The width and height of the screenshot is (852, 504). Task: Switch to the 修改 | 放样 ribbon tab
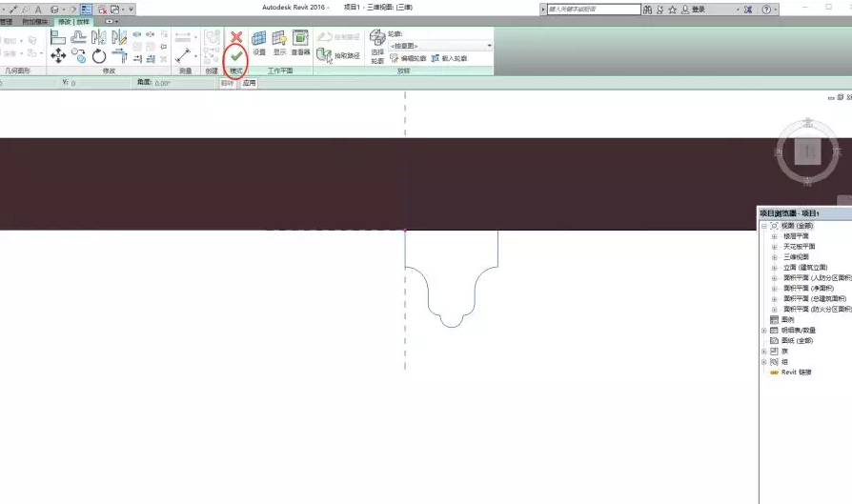74,22
